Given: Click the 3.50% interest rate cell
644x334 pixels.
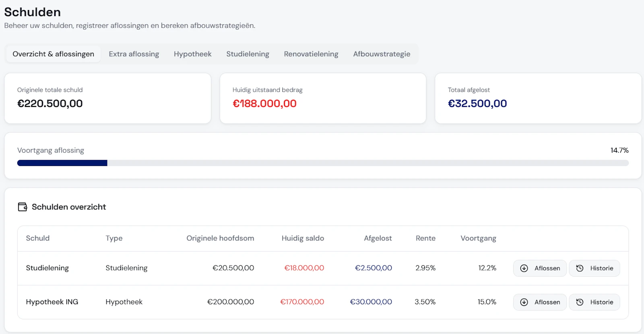Looking at the screenshot, I should (425, 302).
